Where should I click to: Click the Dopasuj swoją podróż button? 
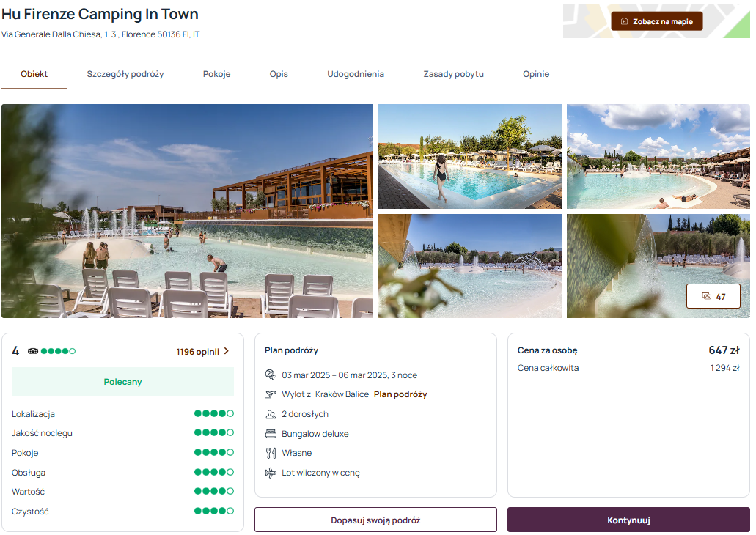click(x=375, y=520)
